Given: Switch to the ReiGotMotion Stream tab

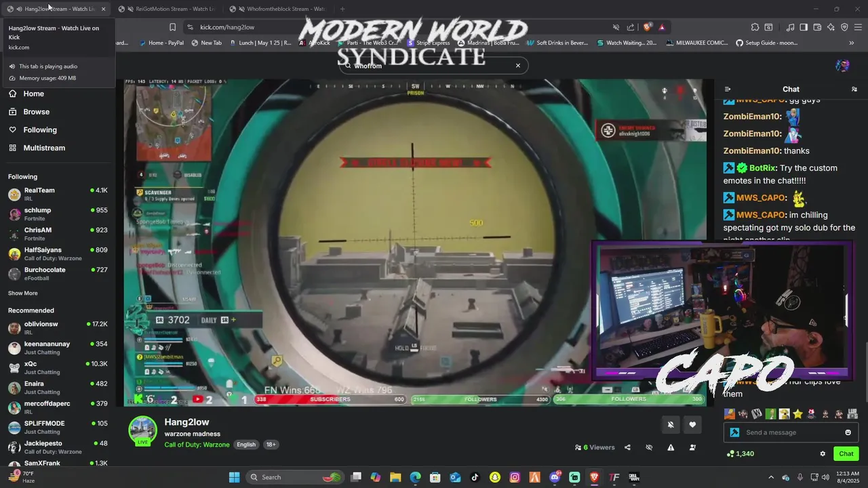Looking at the screenshot, I should [x=167, y=9].
